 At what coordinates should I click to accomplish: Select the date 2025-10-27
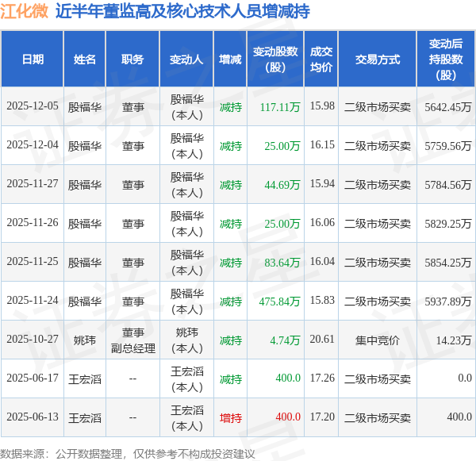coord(33,340)
